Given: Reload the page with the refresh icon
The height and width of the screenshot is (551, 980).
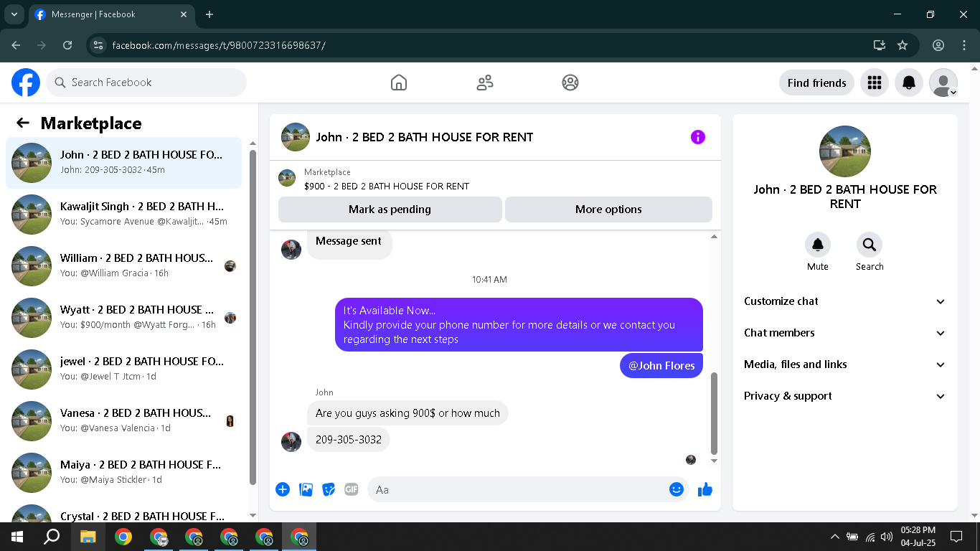Looking at the screenshot, I should pos(67,45).
